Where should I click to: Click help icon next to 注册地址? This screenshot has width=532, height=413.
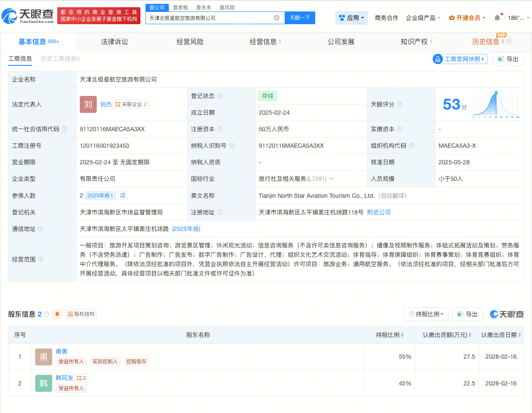(220, 212)
